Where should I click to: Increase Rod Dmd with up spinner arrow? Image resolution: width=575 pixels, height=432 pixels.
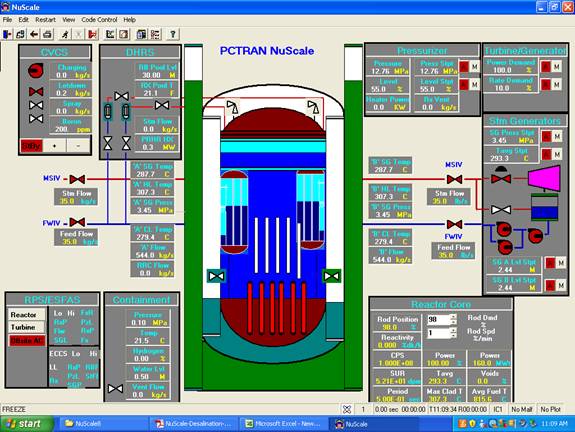[x=454, y=316]
